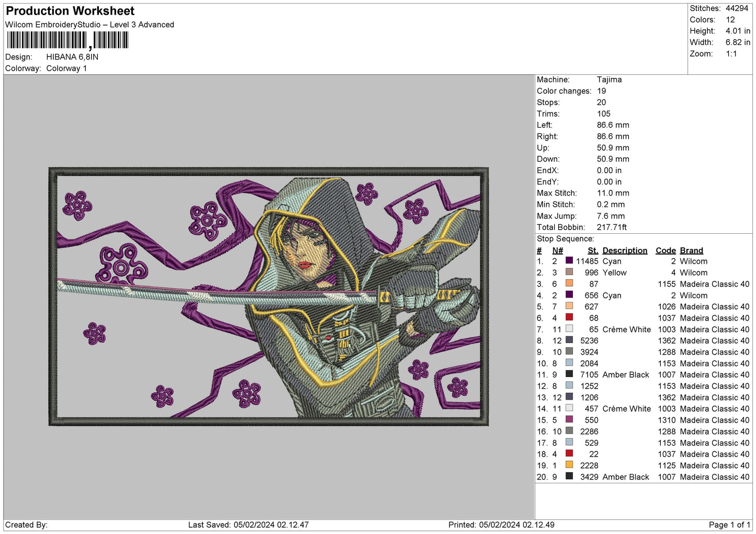Click the white swatch in stop row 7
The height and width of the screenshot is (534, 756).
point(569,329)
